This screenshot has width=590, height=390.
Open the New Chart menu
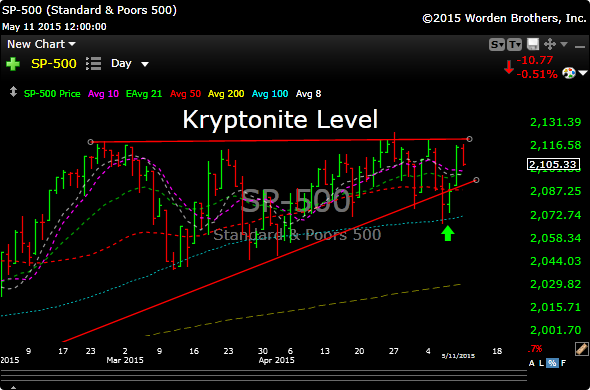tap(41, 44)
